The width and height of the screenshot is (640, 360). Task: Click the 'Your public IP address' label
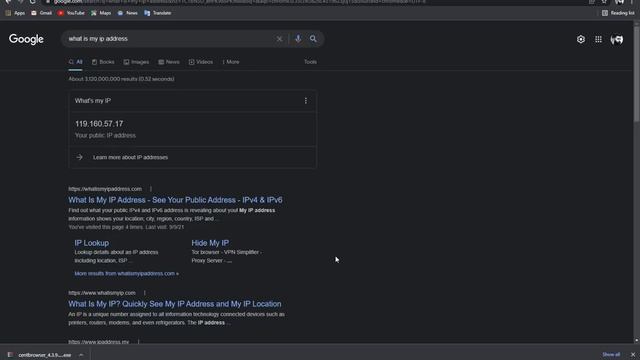click(x=105, y=136)
